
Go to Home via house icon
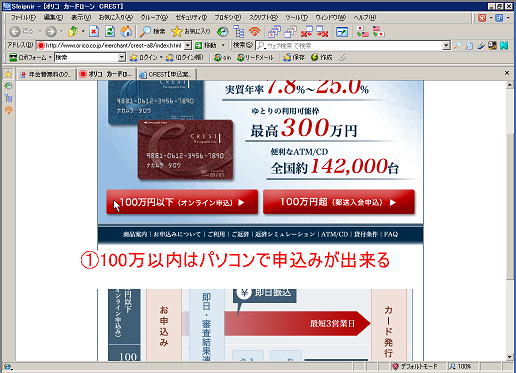click(x=126, y=31)
